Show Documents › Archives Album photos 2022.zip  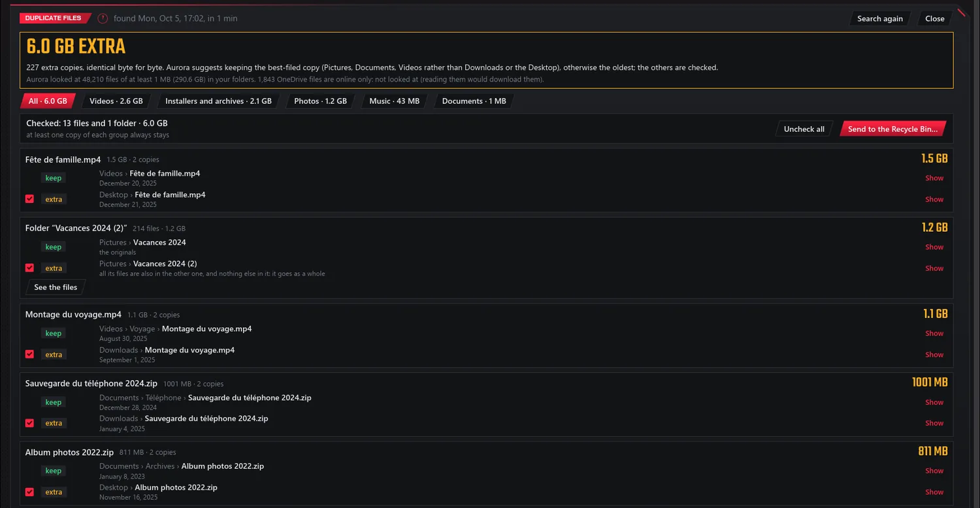point(934,471)
